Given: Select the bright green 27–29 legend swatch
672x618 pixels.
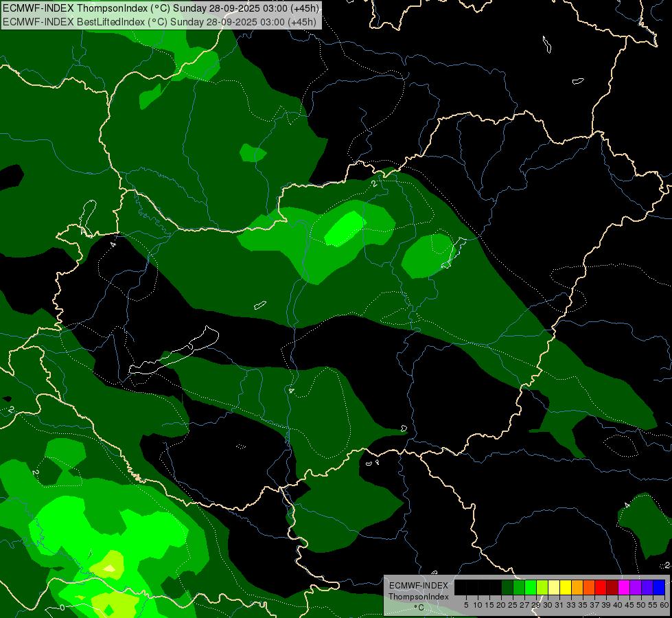Looking at the screenshot, I should 531,587.
